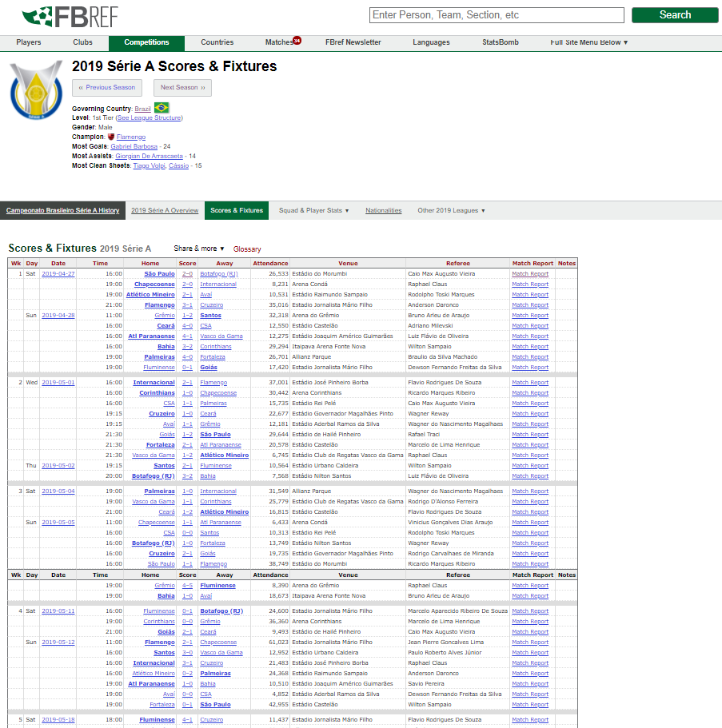Image resolution: width=722 pixels, height=728 pixels.
Task: Open the 2019-04-27 date link
Action: pos(58,274)
